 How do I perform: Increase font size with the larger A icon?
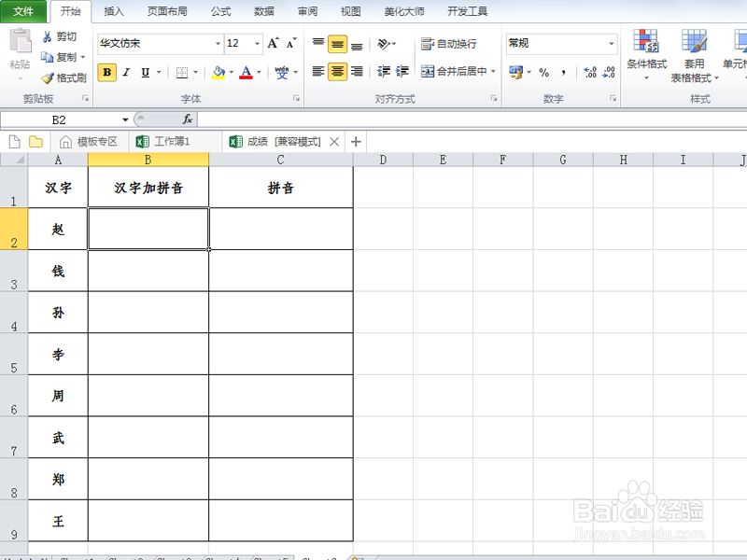click(273, 43)
